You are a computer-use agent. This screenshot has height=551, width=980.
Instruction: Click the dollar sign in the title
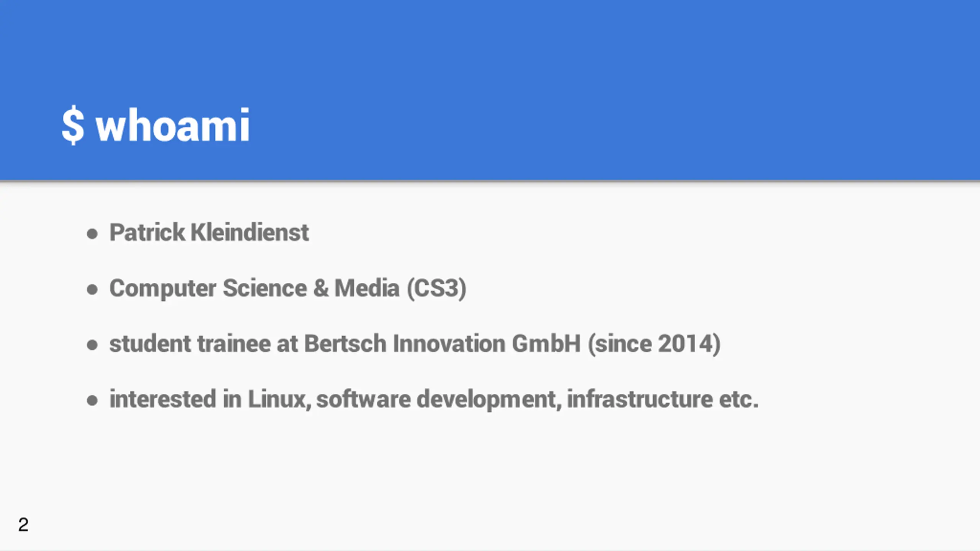point(73,125)
